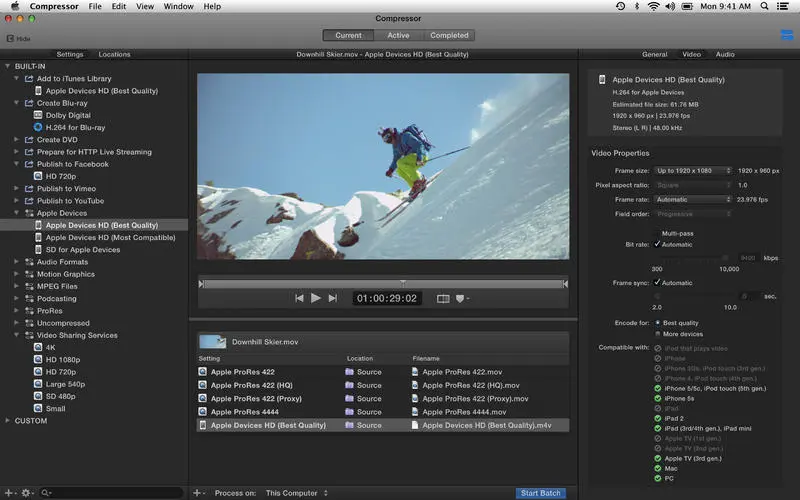Image resolution: width=800 pixels, height=500 pixels.
Task: Click the play button under the preview
Action: (x=316, y=298)
